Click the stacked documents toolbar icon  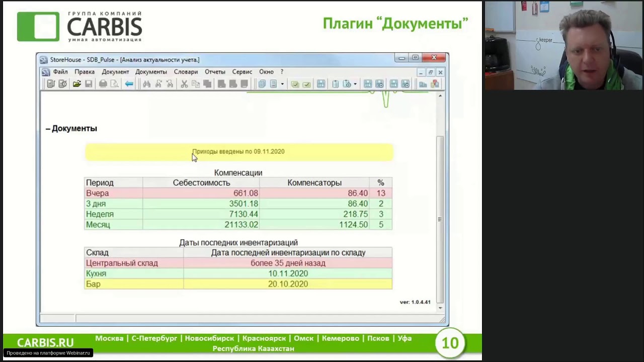[262, 84]
